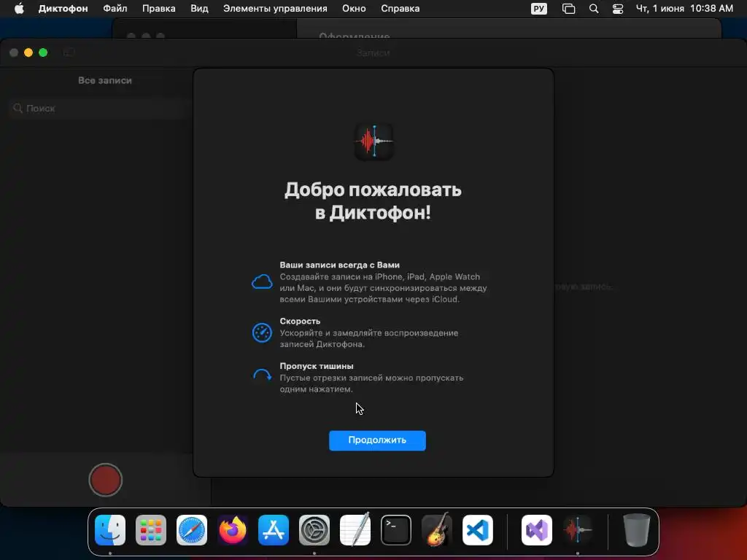Open the Вид menu
Viewport: 747px width, 560px height.
[199, 9]
